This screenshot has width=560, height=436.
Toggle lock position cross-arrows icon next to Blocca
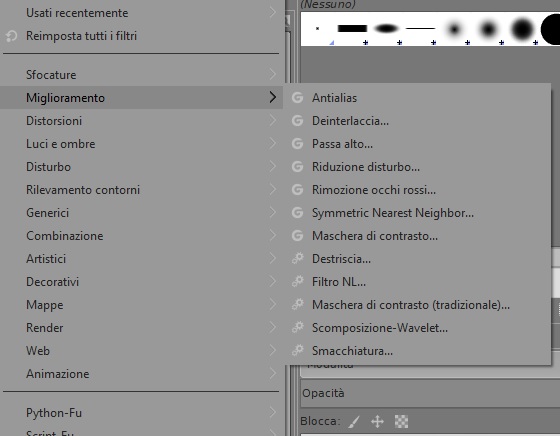377,422
